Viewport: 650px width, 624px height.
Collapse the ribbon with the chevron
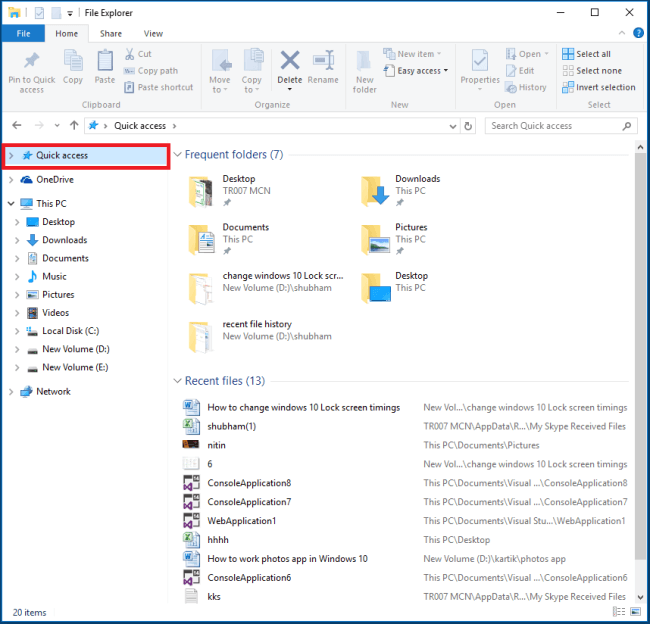pyautogui.click(x=621, y=33)
